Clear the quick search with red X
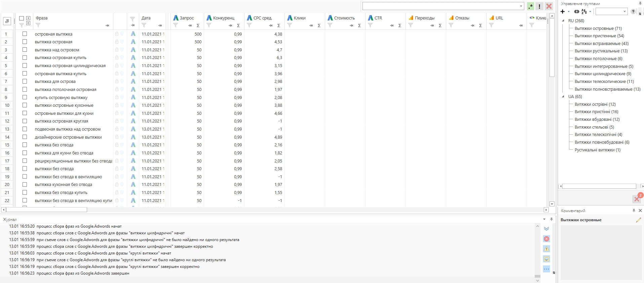644x283 pixels. tap(549, 6)
